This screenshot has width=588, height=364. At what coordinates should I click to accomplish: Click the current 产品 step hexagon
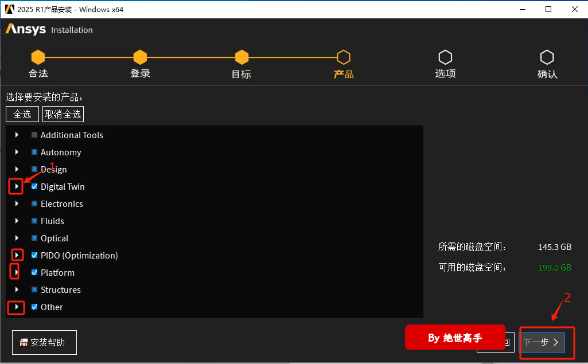tap(344, 57)
